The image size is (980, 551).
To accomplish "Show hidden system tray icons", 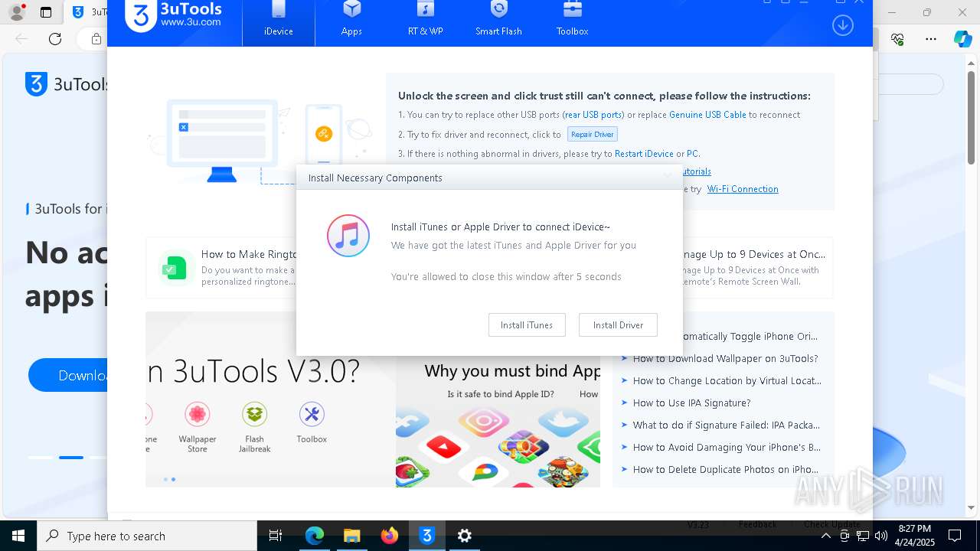I will [x=826, y=536].
